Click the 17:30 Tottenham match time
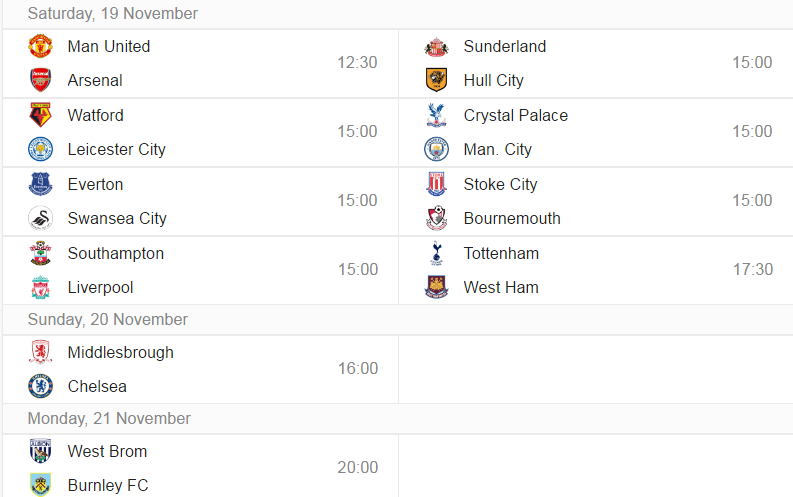This screenshot has width=793, height=497. pyautogui.click(x=753, y=269)
